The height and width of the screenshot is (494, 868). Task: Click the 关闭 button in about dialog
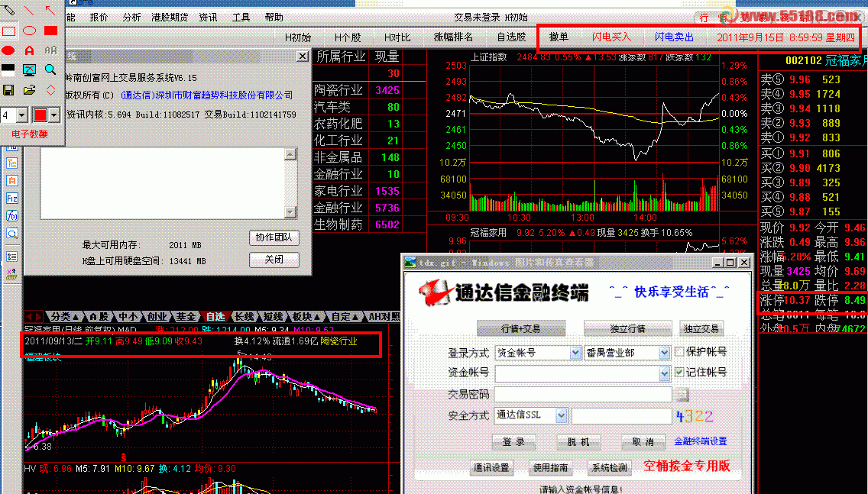pos(274,260)
